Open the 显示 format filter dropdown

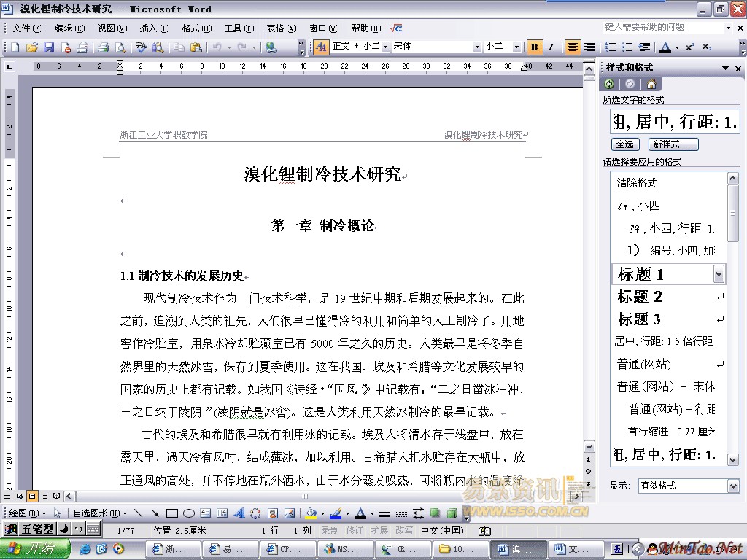pos(733,486)
